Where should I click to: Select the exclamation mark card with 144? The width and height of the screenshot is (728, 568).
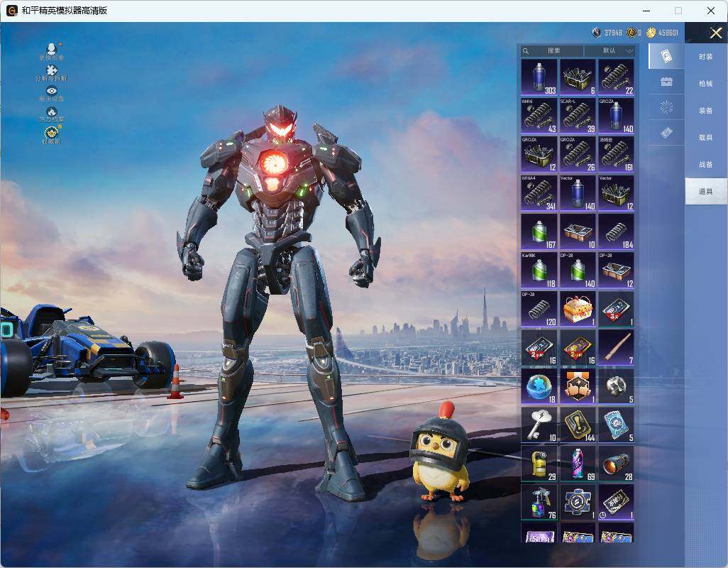[578, 425]
